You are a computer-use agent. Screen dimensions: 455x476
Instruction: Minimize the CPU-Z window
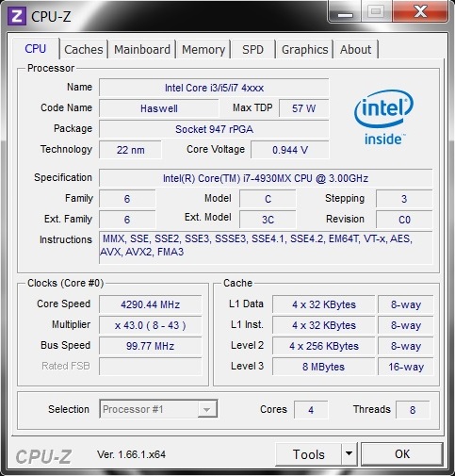(345, 12)
